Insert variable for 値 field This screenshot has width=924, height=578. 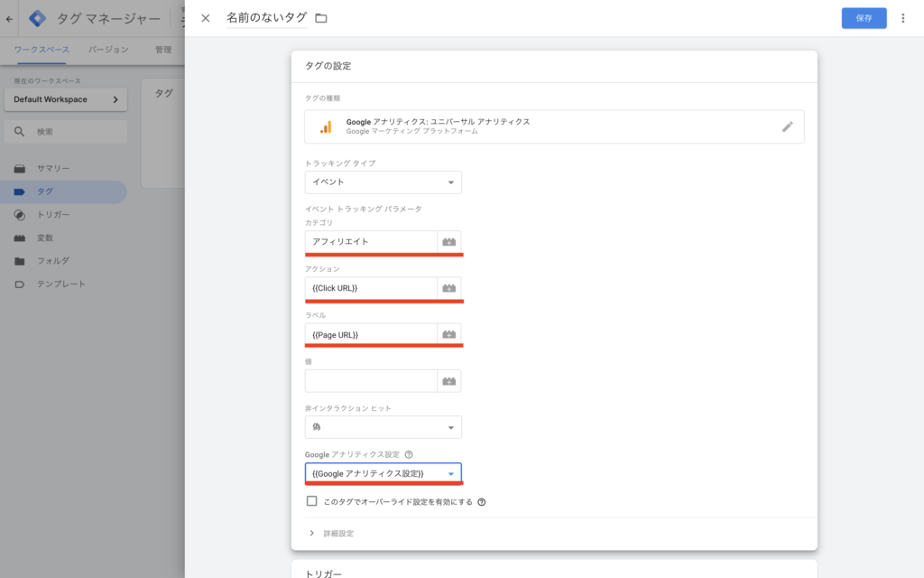tap(449, 381)
